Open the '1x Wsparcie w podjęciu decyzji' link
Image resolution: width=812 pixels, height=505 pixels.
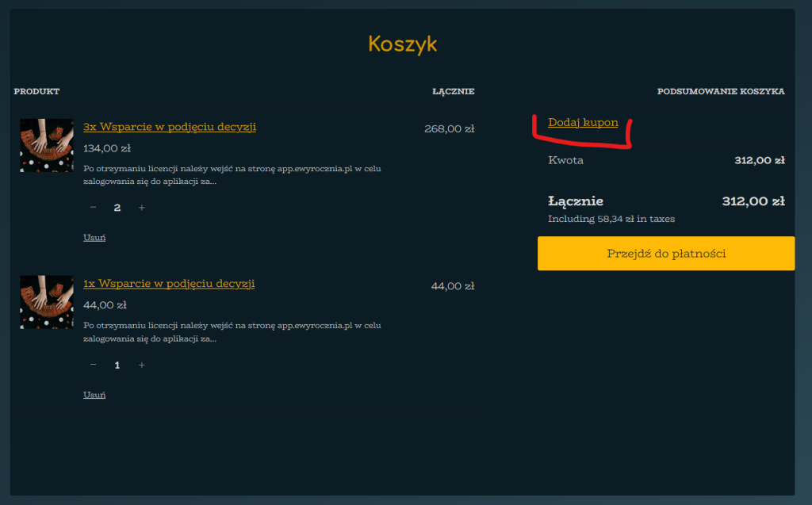coord(169,284)
